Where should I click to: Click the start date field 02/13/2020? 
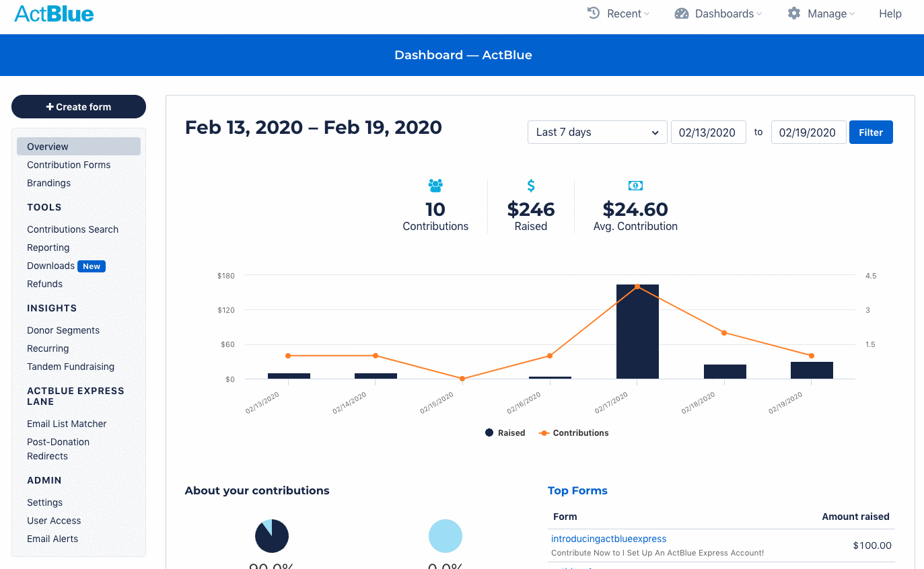click(708, 132)
